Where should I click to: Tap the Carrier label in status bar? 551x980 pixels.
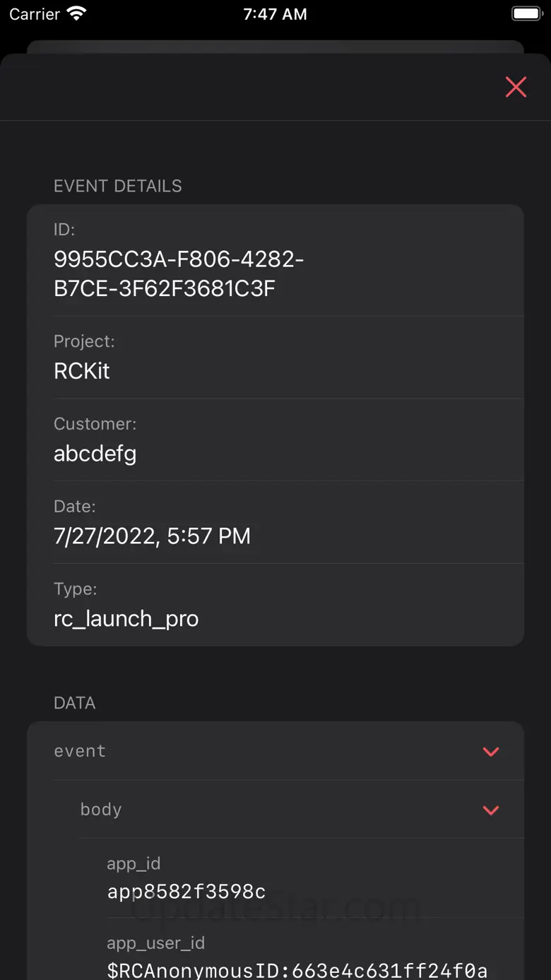pyautogui.click(x=35, y=14)
